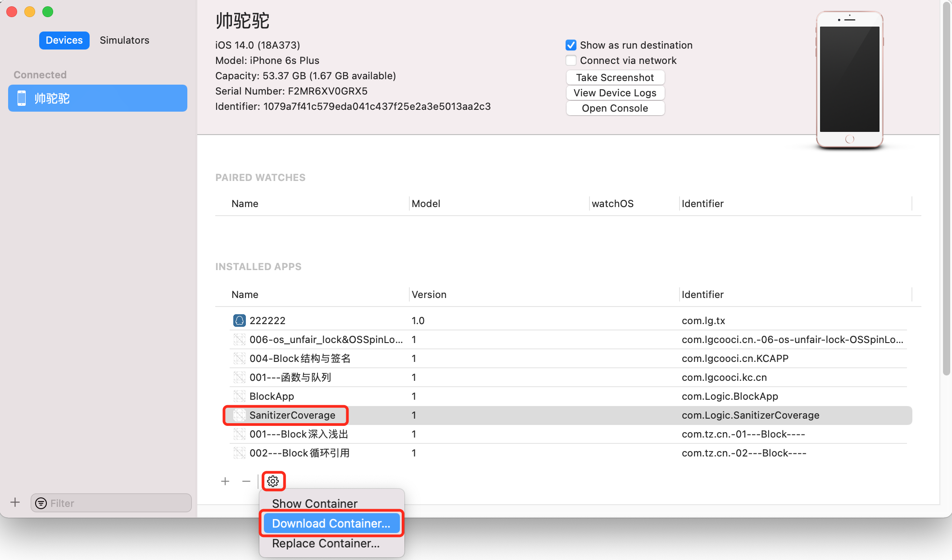The image size is (952, 560).
Task: Click the green zoom window button
Action: click(48, 12)
